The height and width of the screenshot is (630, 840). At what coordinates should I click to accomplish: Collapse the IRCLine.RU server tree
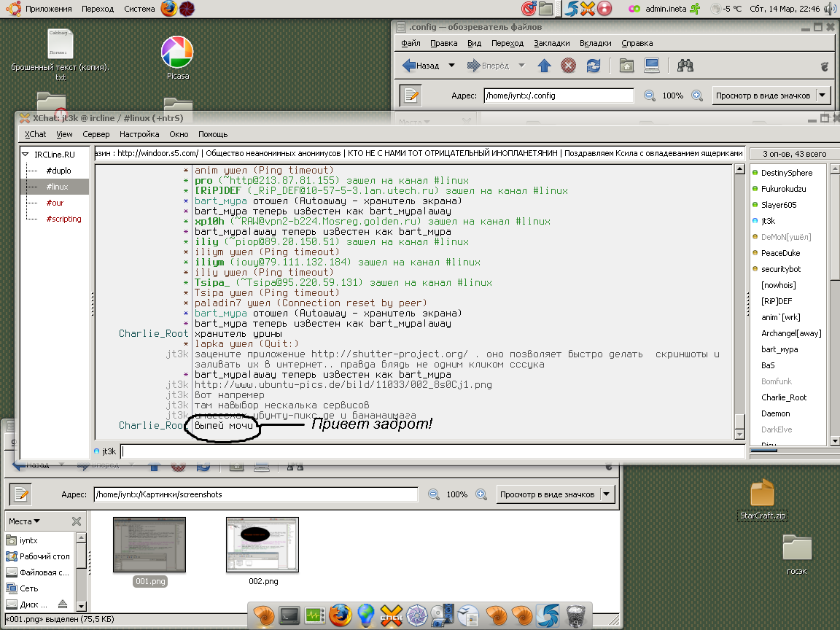[26, 155]
